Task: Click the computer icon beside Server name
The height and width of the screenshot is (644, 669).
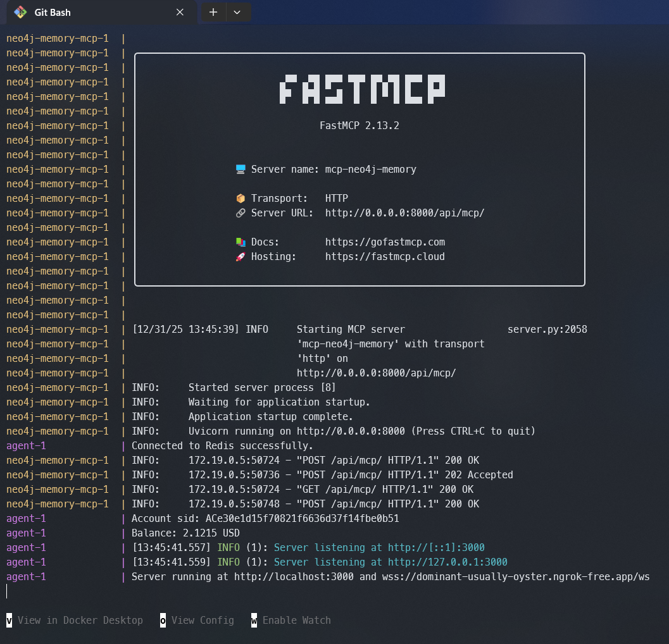Action: point(241,170)
